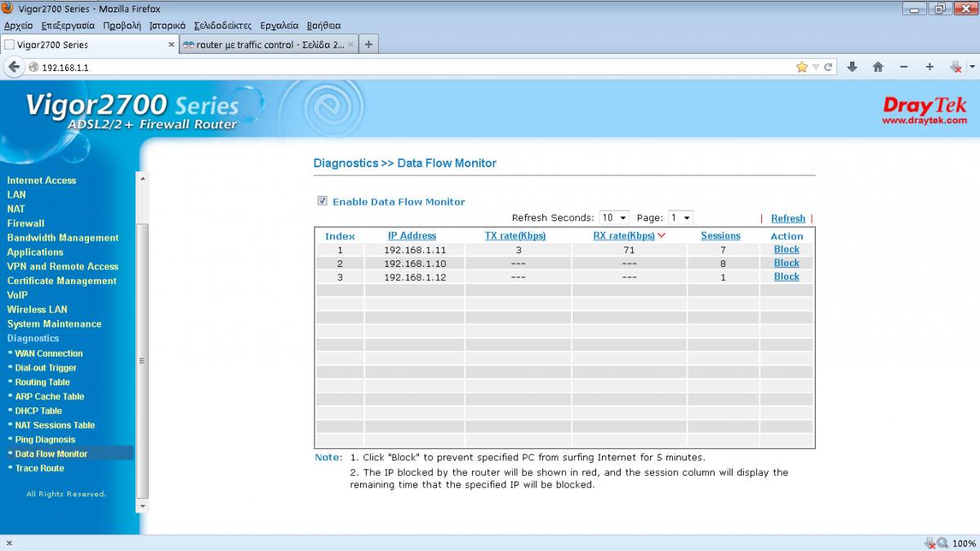Open VPN and Remote Access menu

click(63, 266)
